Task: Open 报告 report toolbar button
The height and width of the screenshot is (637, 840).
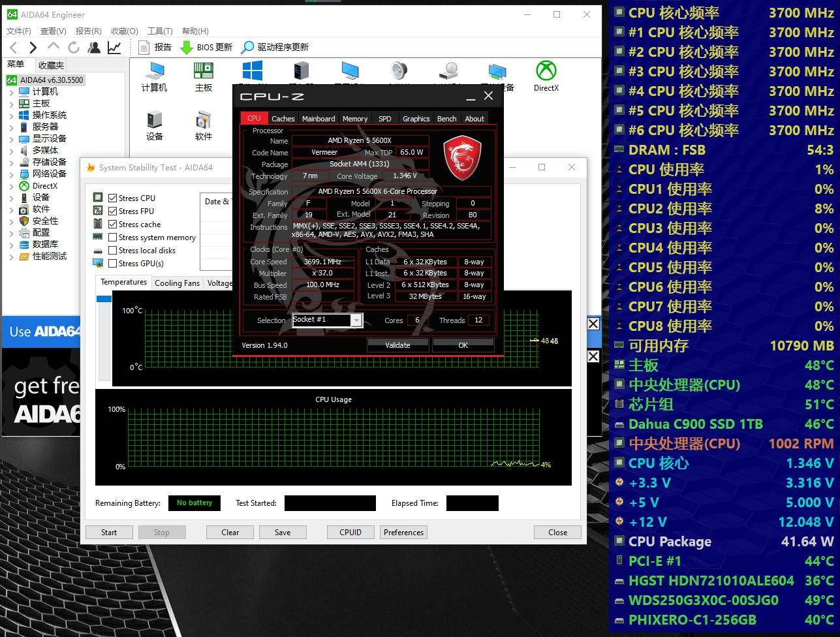Action: click(x=155, y=47)
